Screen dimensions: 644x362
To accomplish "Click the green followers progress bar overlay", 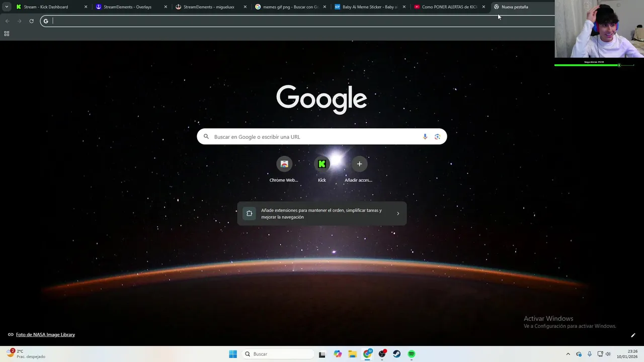I will pos(594,65).
